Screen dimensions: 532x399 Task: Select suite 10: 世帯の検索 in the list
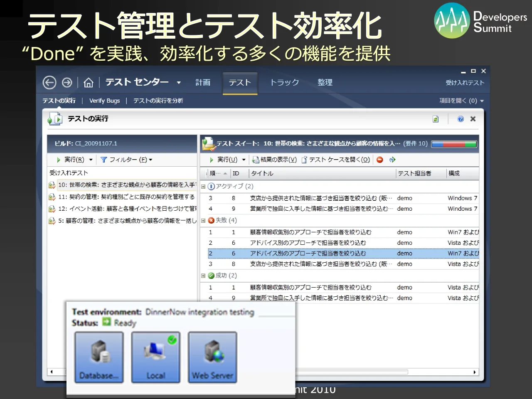coord(126,185)
